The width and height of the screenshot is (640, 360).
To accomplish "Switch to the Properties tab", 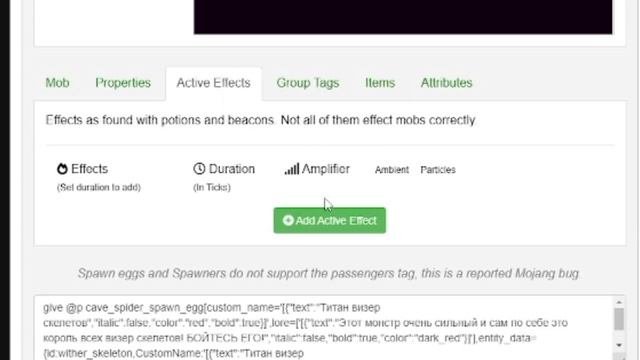I will (x=123, y=83).
